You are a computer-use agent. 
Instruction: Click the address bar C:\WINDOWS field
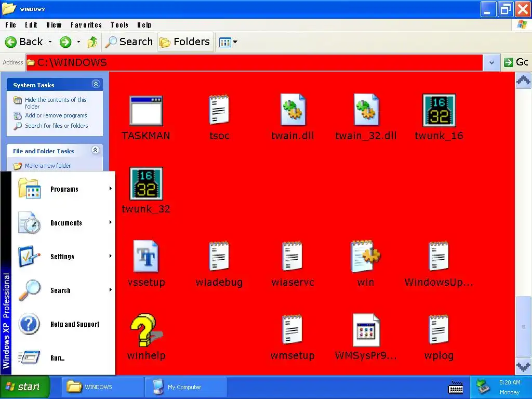click(255, 62)
